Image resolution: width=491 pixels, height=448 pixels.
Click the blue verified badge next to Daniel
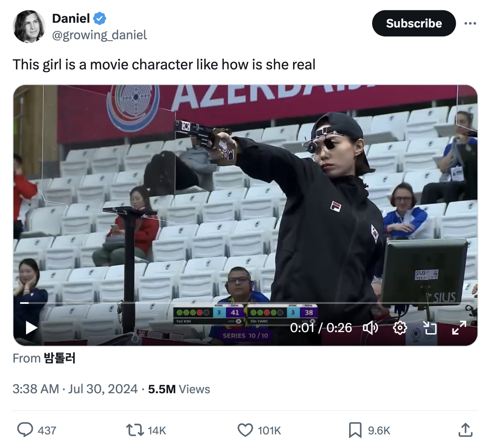click(100, 18)
